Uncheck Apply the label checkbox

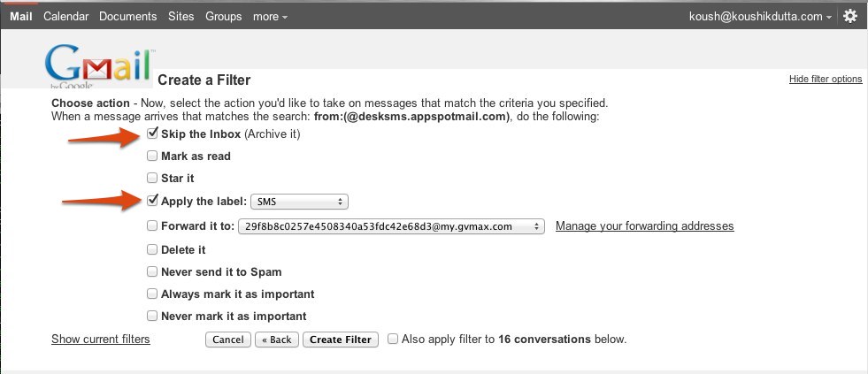pos(153,201)
